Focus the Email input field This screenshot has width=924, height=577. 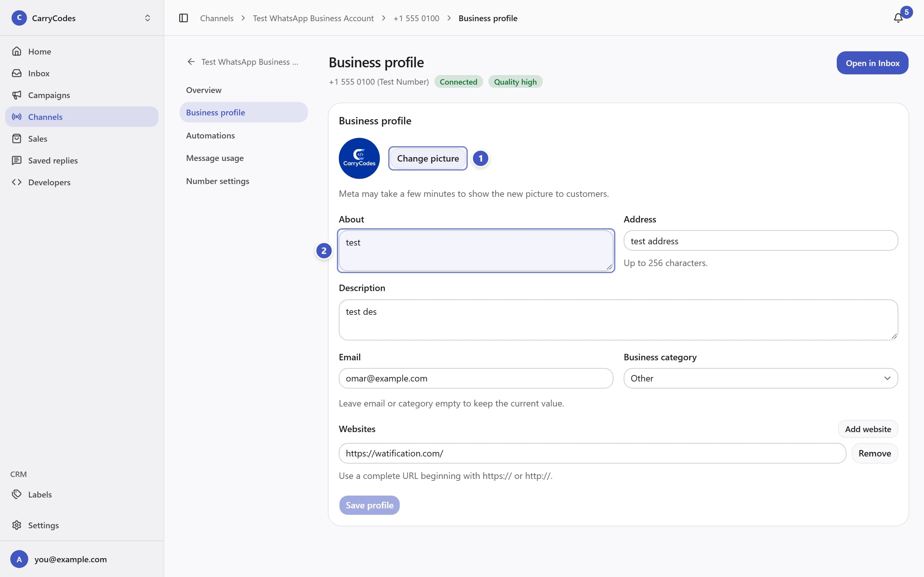tap(476, 378)
